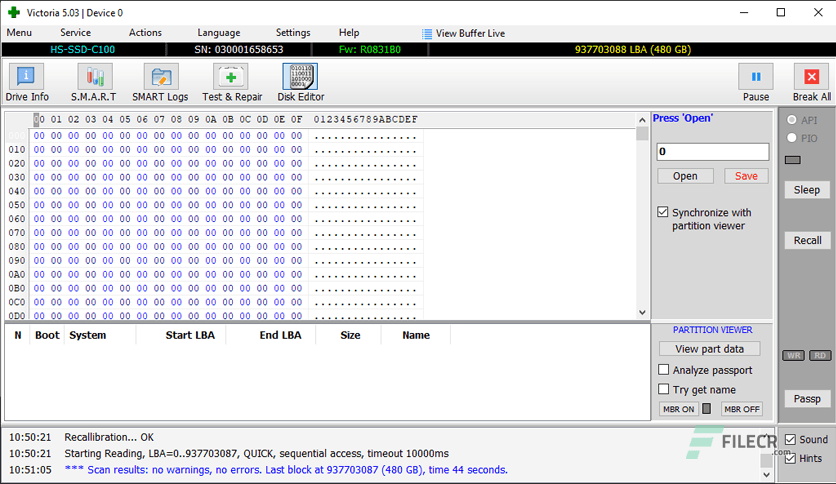The height and width of the screenshot is (484, 836).
Task: Click hex editor scroll up arrow
Action: (x=642, y=120)
